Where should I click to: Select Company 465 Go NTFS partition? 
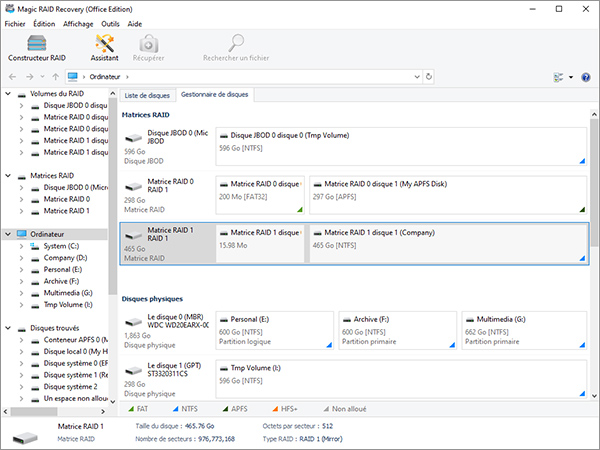(448, 243)
